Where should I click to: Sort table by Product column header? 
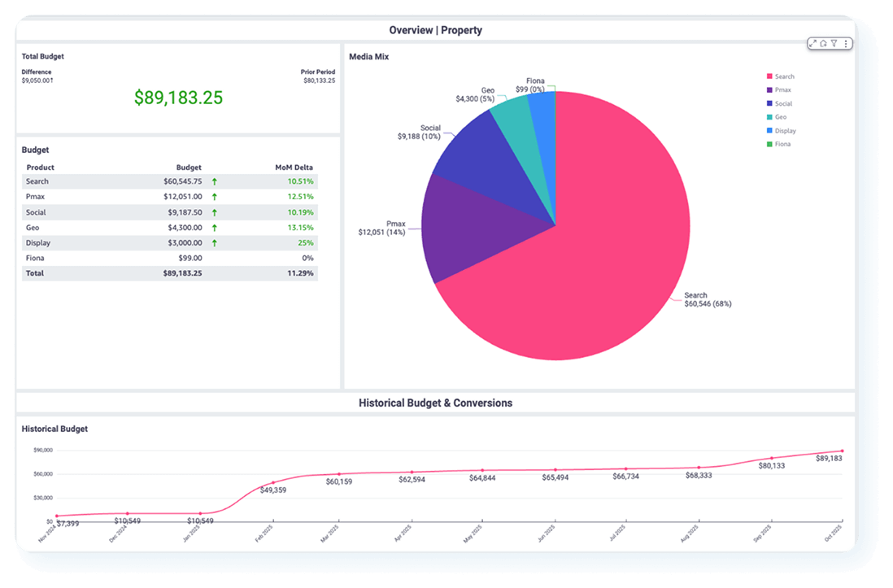pos(41,168)
